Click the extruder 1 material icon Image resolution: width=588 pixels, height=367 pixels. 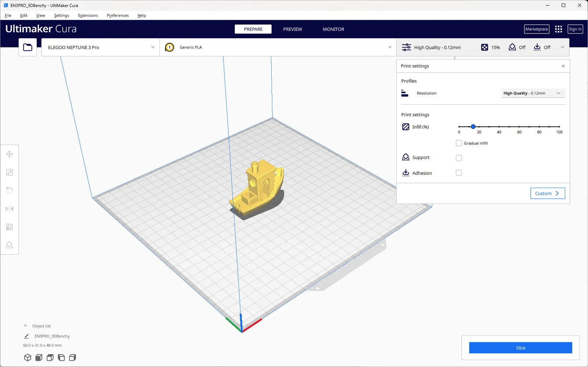click(x=169, y=47)
